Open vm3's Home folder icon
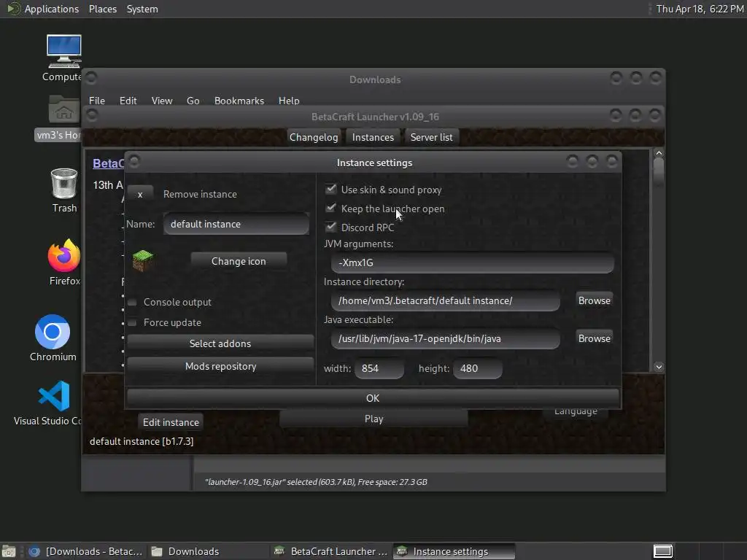 click(x=64, y=111)
